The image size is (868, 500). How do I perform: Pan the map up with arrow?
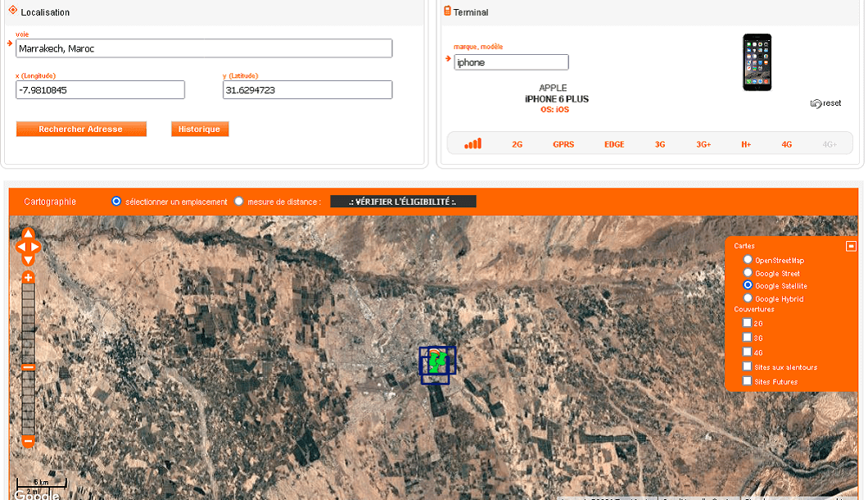pyautogui.click(x=28, y=234)
